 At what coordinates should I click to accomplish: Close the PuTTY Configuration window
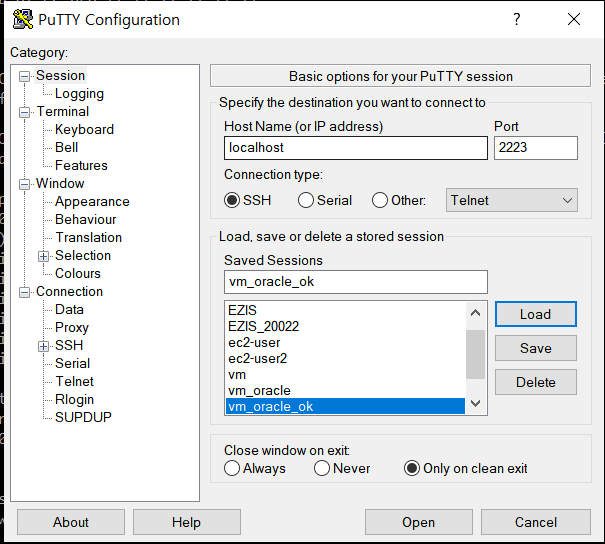pos(574,19)
